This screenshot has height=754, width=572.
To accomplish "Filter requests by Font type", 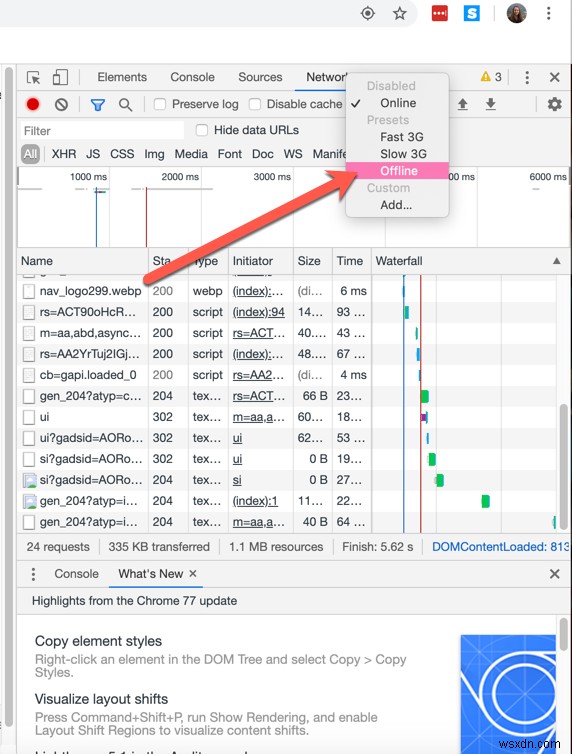I will [x=230, y=154].
